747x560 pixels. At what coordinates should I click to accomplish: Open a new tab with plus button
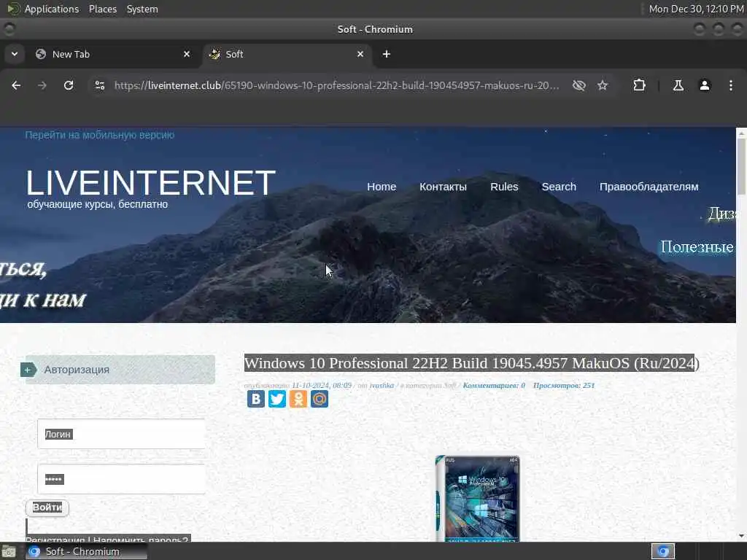[x=387, y=54]
